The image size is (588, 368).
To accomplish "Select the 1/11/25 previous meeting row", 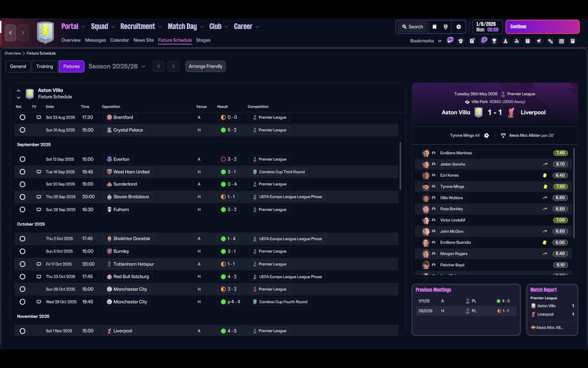I will (x=466, y=301).
